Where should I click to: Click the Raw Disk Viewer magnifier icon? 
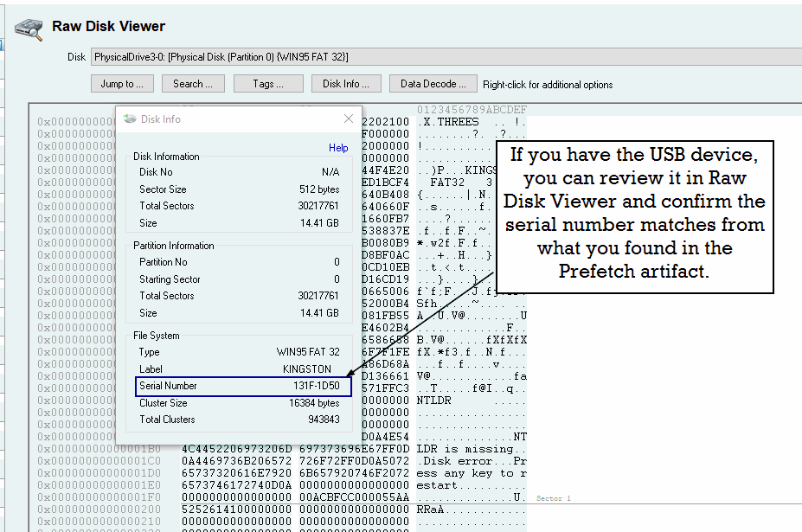click(29, 29)
